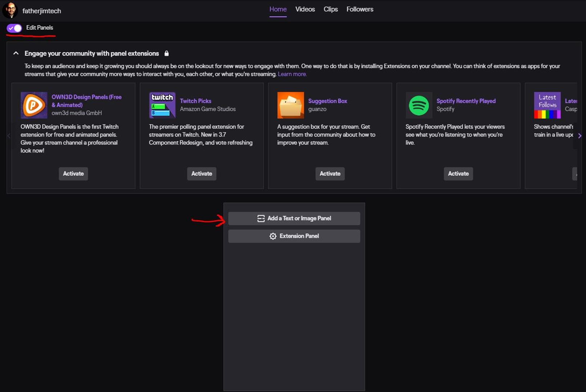Add a Text or Image Panel

[294, 219]
